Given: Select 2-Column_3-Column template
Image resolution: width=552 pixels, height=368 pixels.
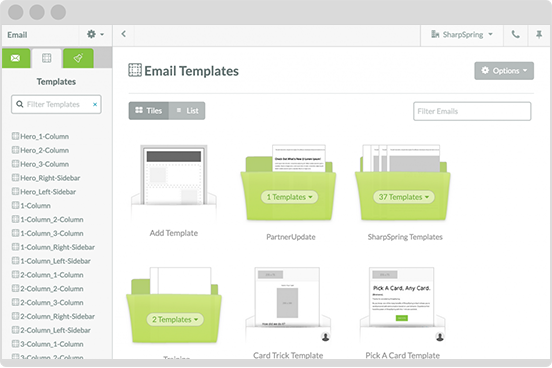Looking at the screenshot, I should pos(48,302).
